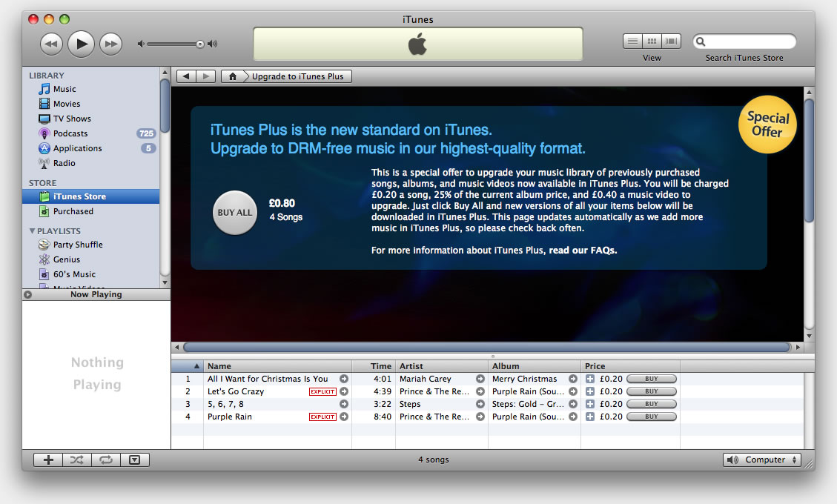Switch to Cover Flow view
The image size is (837, 504).
(671, 41)
